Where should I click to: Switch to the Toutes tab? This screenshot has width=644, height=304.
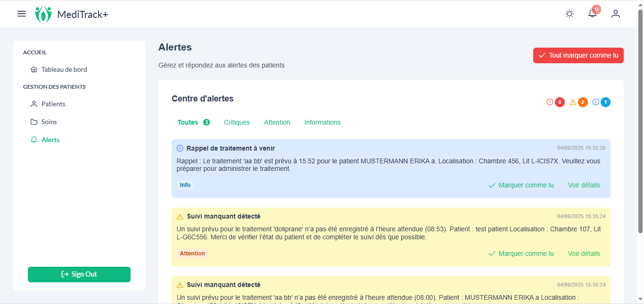coord(193,122)
